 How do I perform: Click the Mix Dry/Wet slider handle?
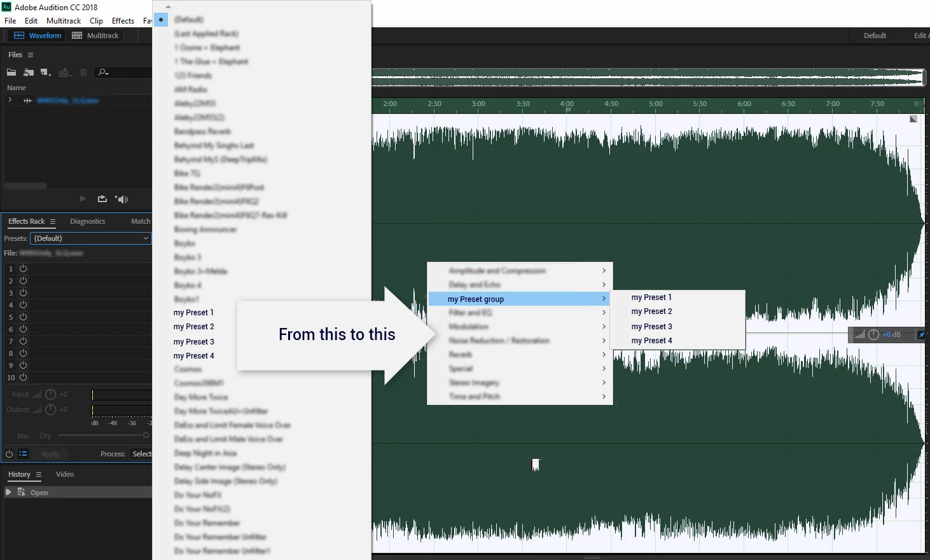[146, 435]
